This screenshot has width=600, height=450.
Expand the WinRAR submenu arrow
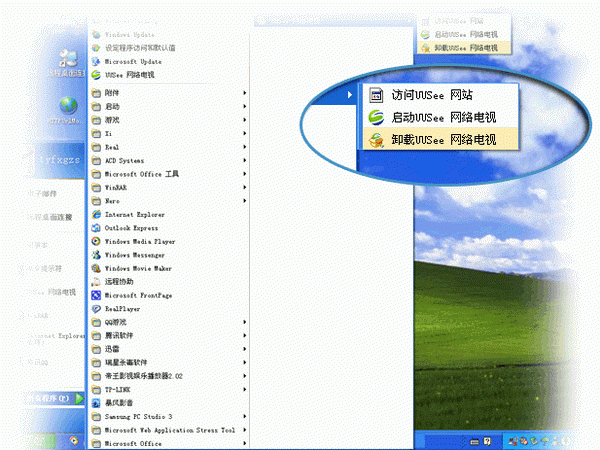point(245,188)
